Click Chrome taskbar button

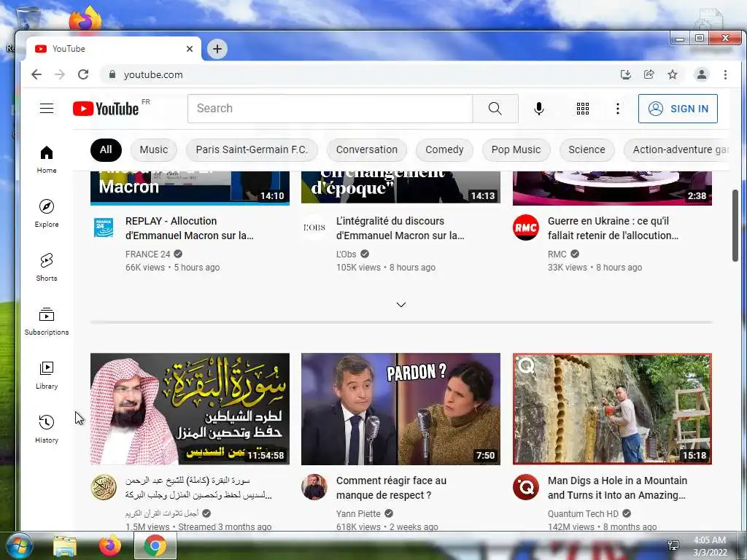click(155, 546)
